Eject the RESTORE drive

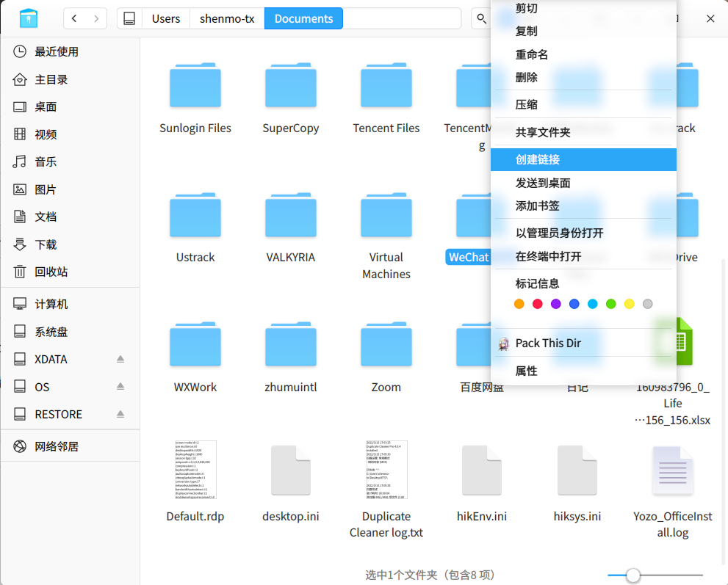click(x=120, y=414)
